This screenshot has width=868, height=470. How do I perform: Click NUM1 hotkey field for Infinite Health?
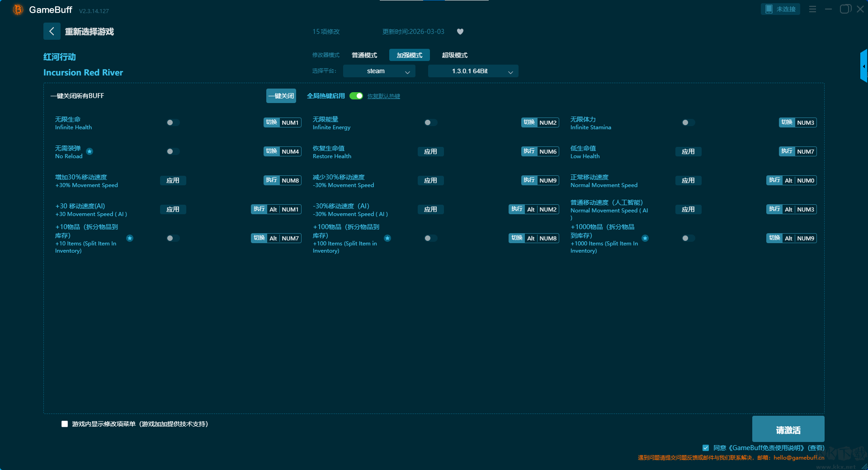[x=290, y=122]
